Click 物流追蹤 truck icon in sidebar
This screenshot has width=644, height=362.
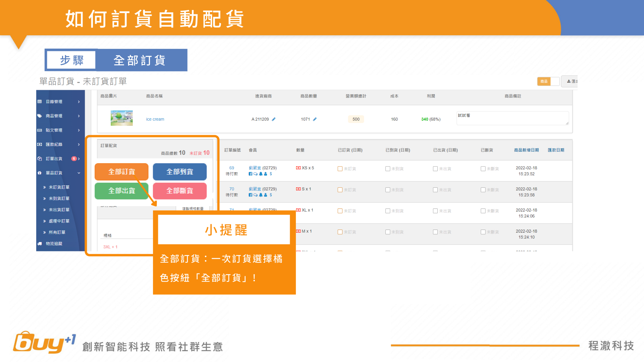(40, 244)
